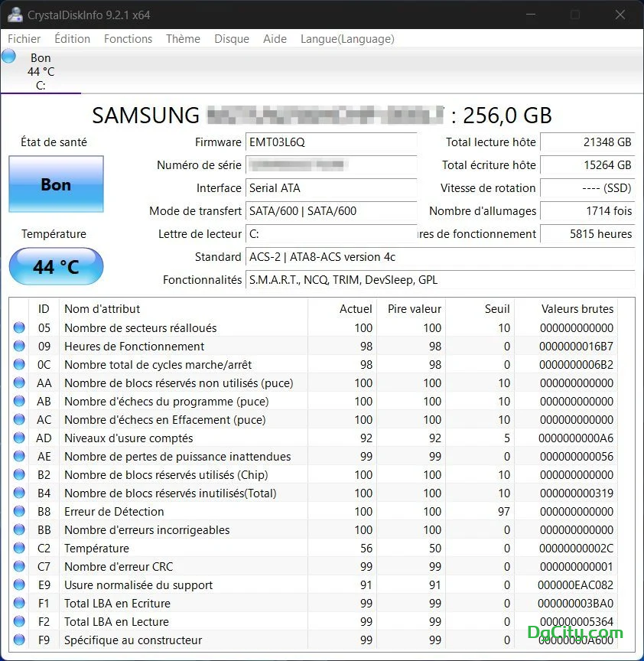Click the status orb for Erreur de Détection

click(x=19, y=512)
